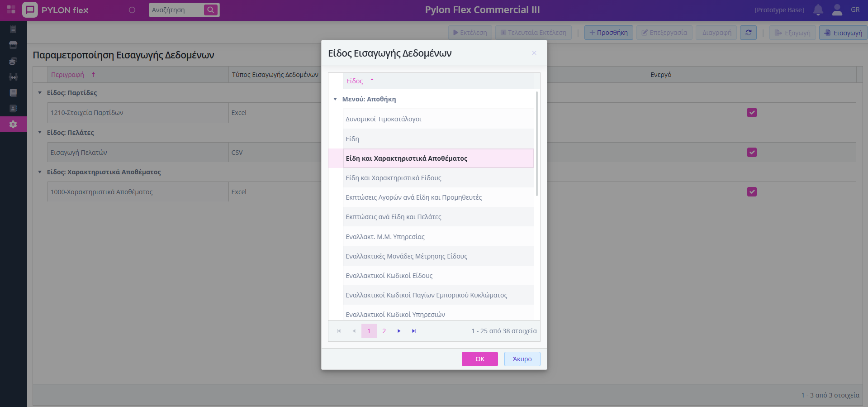Image resolution: width=868 pixels, height=407 pixels.
Task: Click the search magnifier icon in header
Action: pos(211,10)
